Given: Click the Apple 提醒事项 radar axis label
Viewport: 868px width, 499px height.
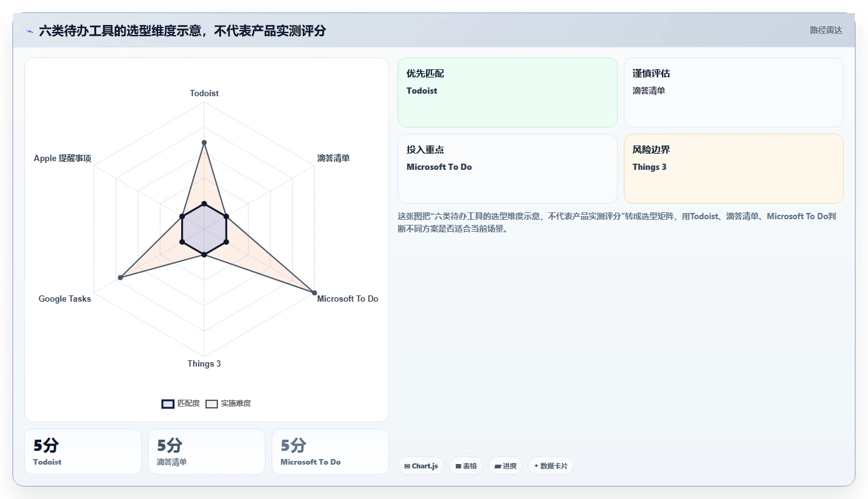Looking at the screenshot, I should (x=62, y=158).
